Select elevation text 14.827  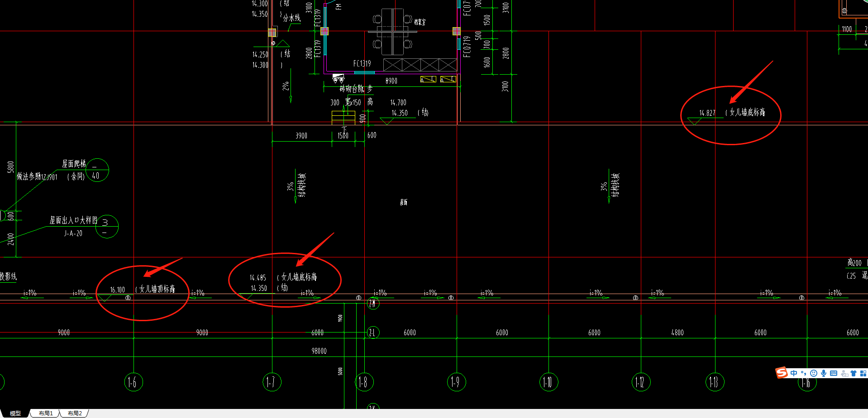coord(707,113)
